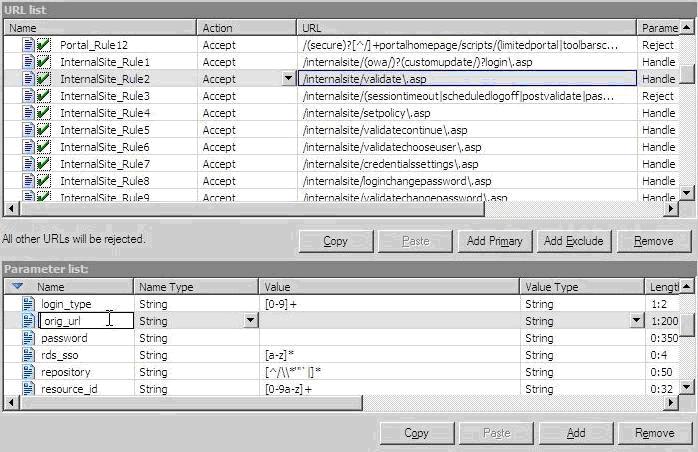The height and width of the screenshot is (452, 698).
Task: Click the document icon of InternalSite_Rule8 row
Action: (28, 180)
